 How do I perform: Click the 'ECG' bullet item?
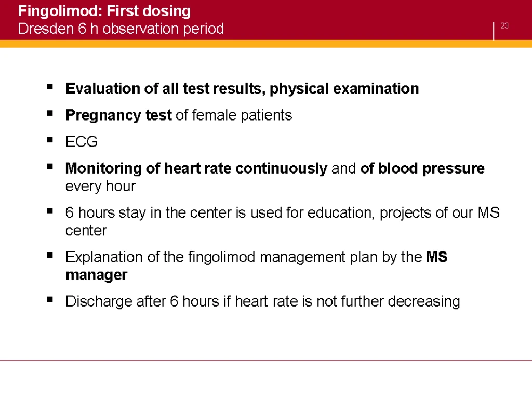[x=82, y=142]
